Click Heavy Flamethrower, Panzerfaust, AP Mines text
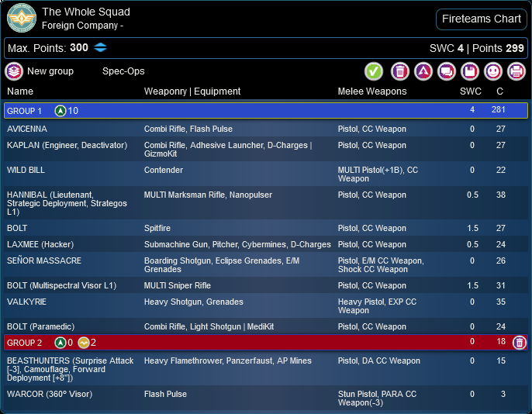532x414 pixels. click(228, 361)
